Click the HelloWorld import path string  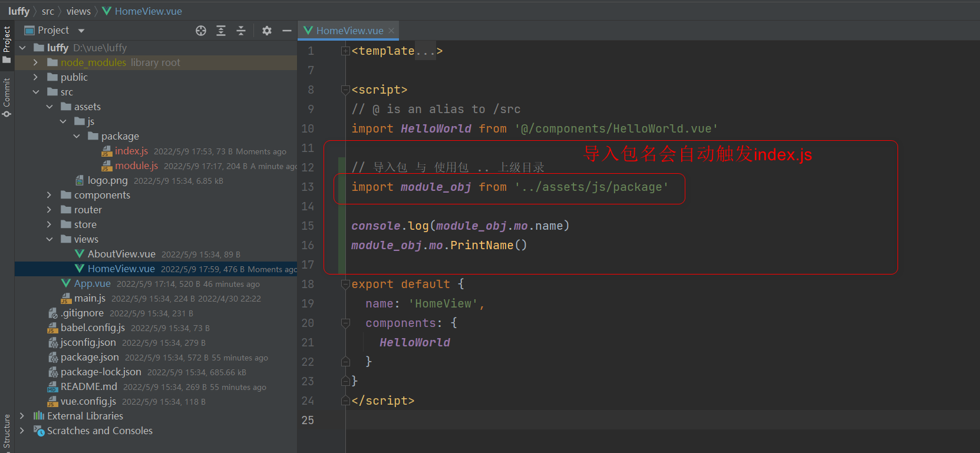(616, 129)
